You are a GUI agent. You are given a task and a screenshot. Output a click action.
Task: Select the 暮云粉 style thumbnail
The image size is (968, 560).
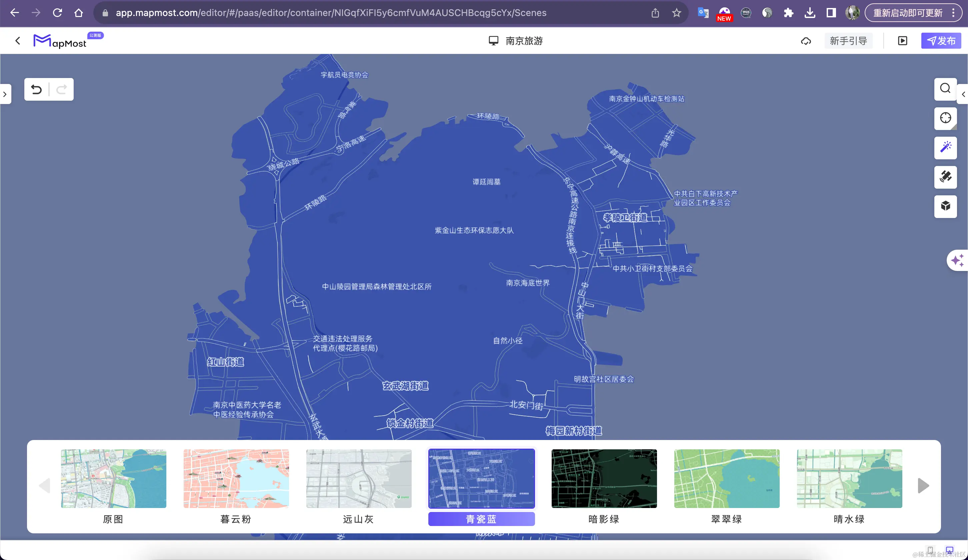tap(236, 479)
